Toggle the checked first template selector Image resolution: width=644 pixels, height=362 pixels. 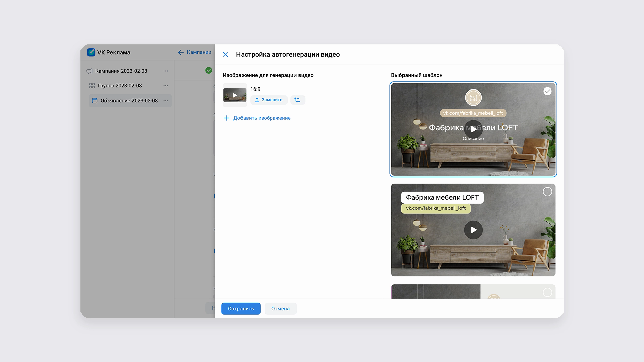tap(547, 91)
